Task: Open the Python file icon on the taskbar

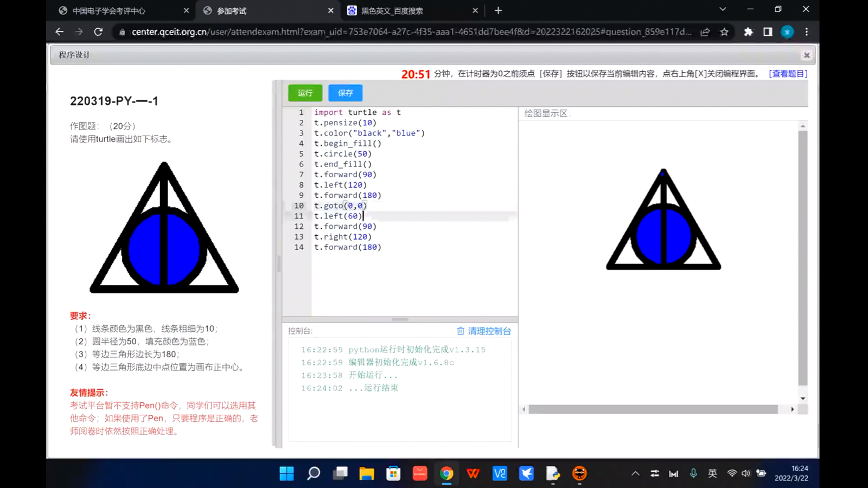Action: tap(553, 473)
